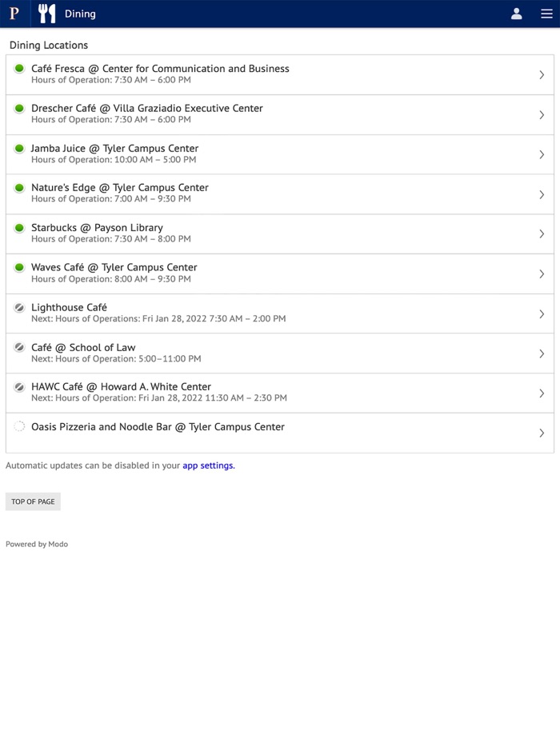The height and width of the screenshot is (747, 560).
Task: Expand the Waves Café chevron arrow
Action: pos(542,274)
